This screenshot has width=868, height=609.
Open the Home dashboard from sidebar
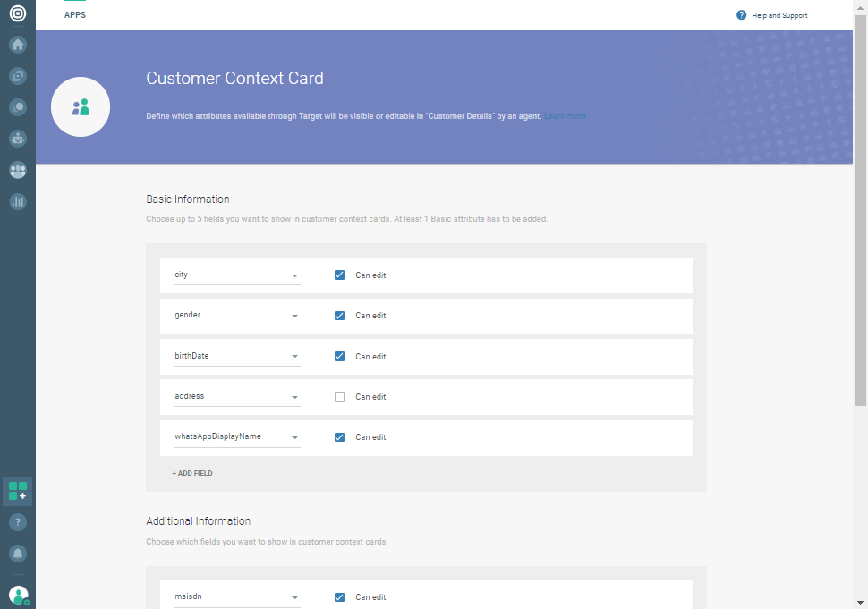click(x=18, y=45)
